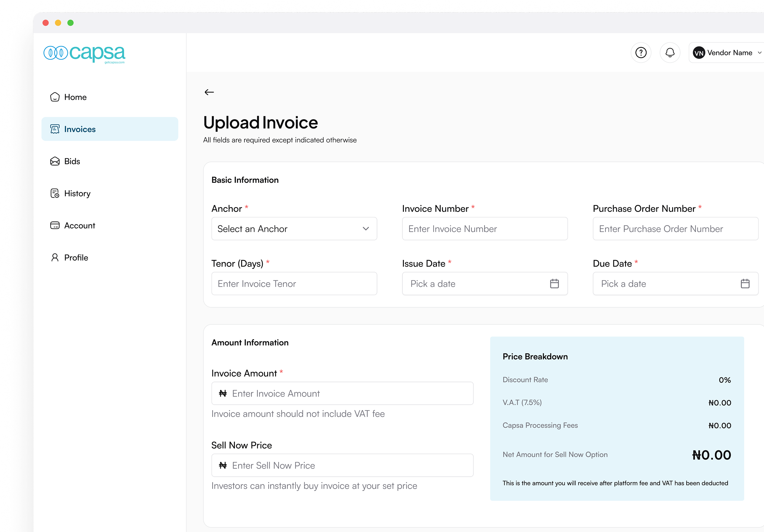Click the macOS yellow minimize dot
Screen dimensions: 764x532
58,23
